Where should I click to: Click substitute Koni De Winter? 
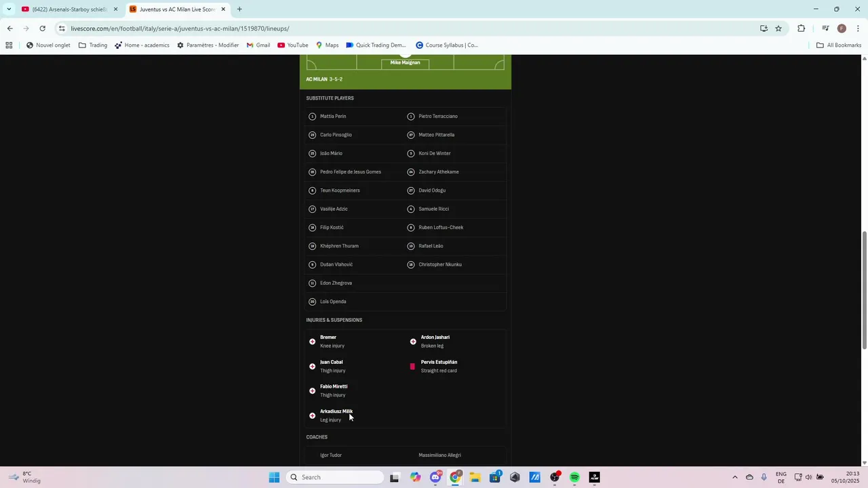(x=435, y=153)
